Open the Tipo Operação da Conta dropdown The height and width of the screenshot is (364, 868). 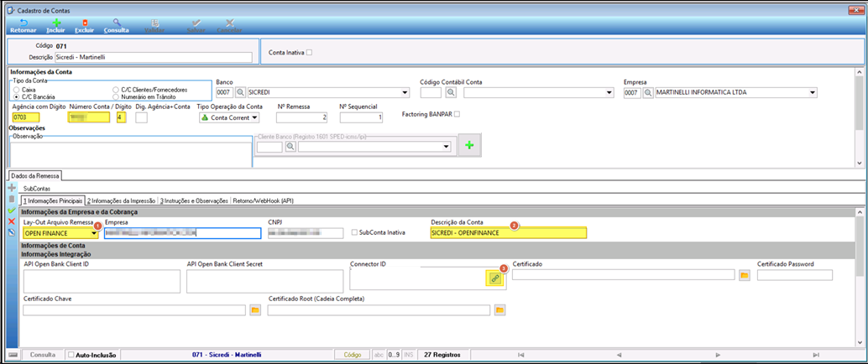[x=254, y=117]
